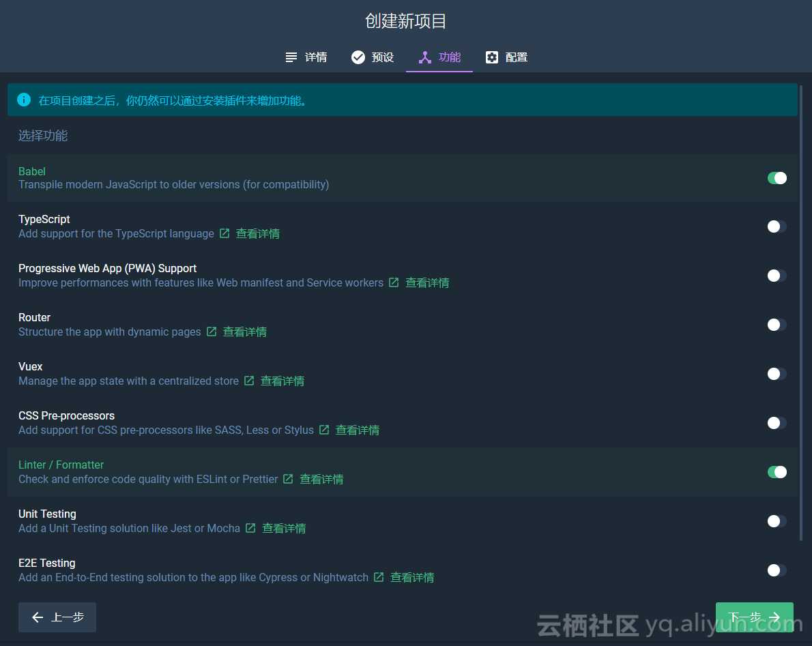Viewport: 812px width, 646px height.
Task: Disable the Linter / Formatter feature
Action: coord(777,472)
